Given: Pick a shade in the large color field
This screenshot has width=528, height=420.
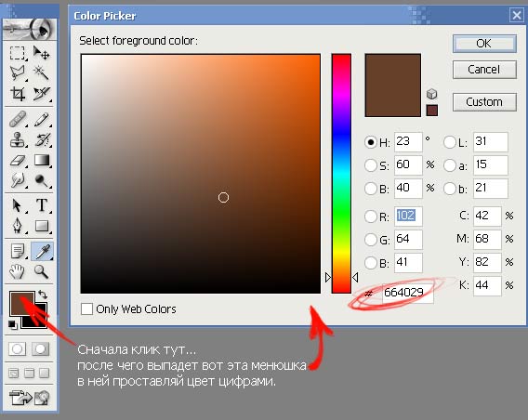Looking at the screenshot, I should point(201,174).
